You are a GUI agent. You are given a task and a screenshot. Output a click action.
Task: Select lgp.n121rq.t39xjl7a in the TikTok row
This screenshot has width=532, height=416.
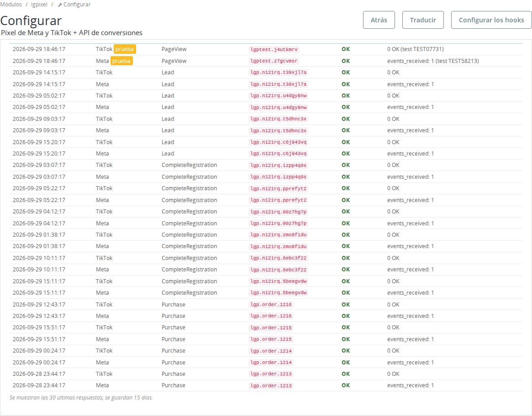[x=278, y=73]
